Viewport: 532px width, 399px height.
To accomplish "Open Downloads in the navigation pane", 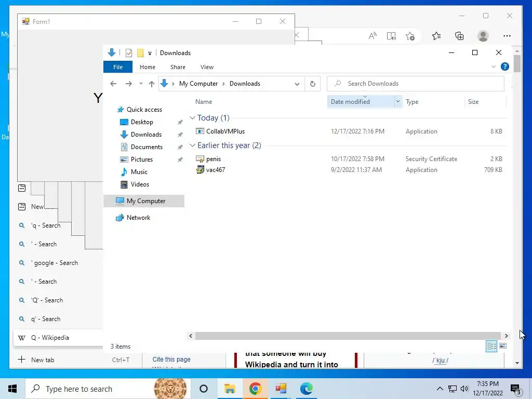I will (146, 135).
